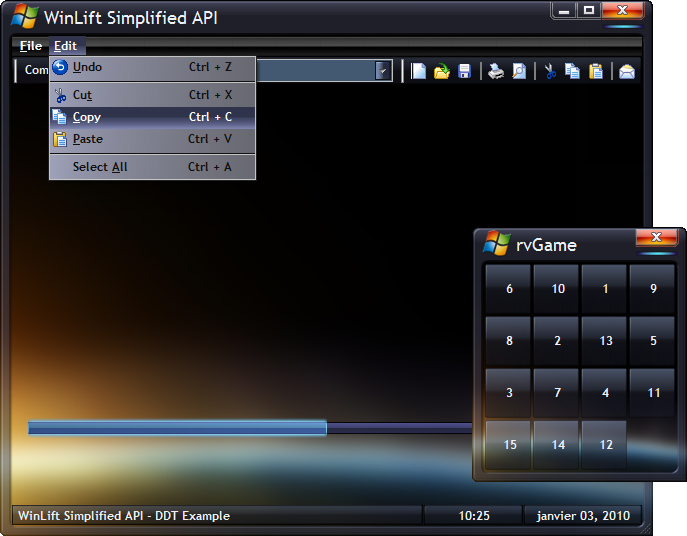
Task: Click the clipboard icon beside Paste menu entry
Action: tap(60, 139)
